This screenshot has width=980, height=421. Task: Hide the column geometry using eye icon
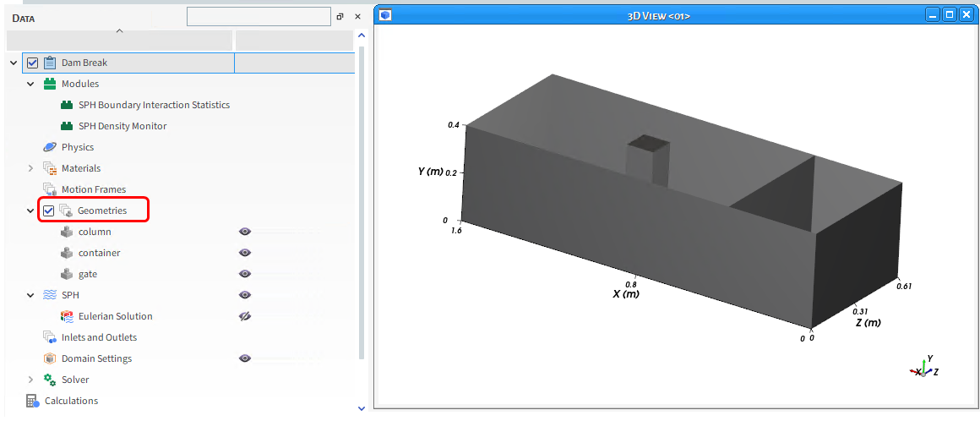pos(245,232)
